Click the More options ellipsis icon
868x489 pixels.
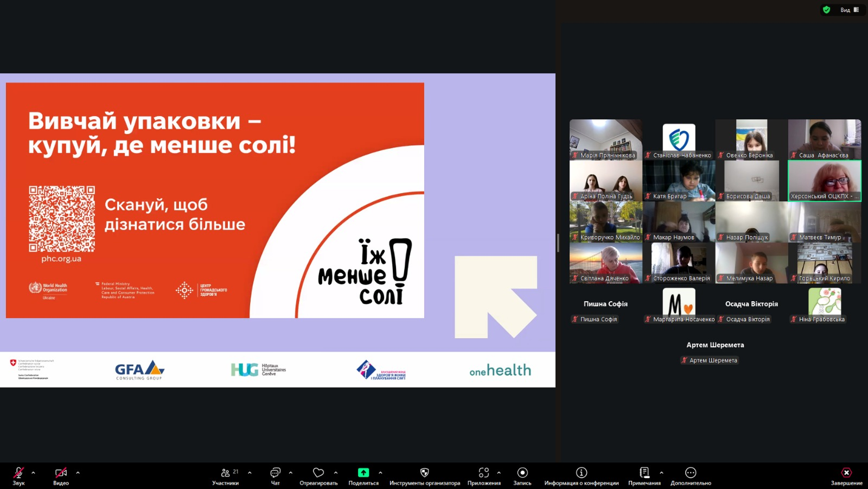point(691,473)
